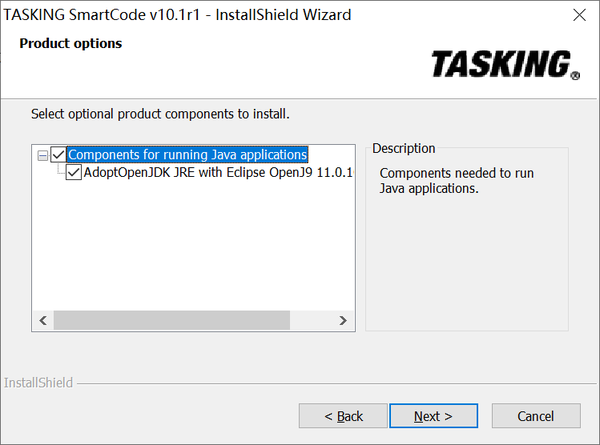Click the Product options heading
600x445 pixels.
pyautogui.click(x=70, y=44)
